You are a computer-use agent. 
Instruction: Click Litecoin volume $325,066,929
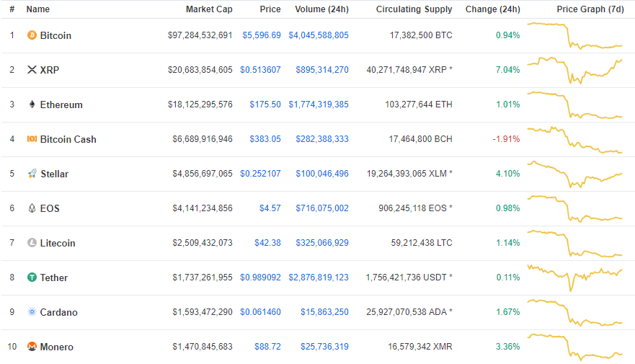click(x=322, y=242)
